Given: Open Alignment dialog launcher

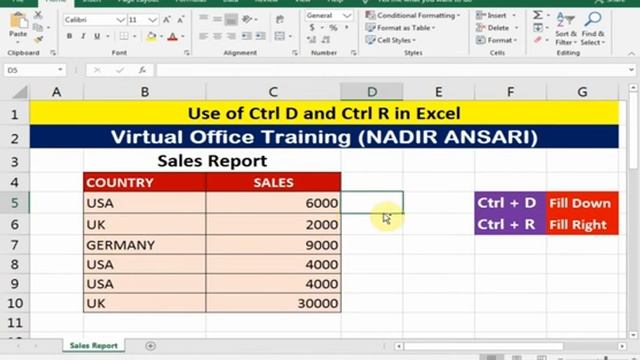Looking at the screenshot, I should (294, 53).
